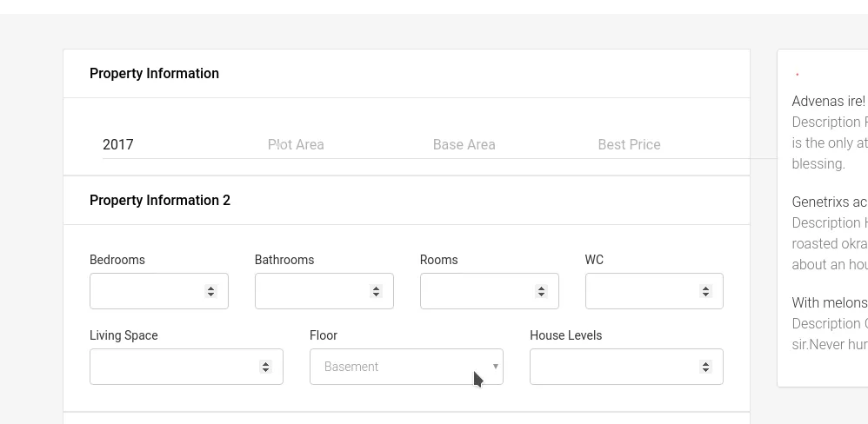Click the year field showing 2017
The image size is (868, 424).
click(x=174, y=145)
